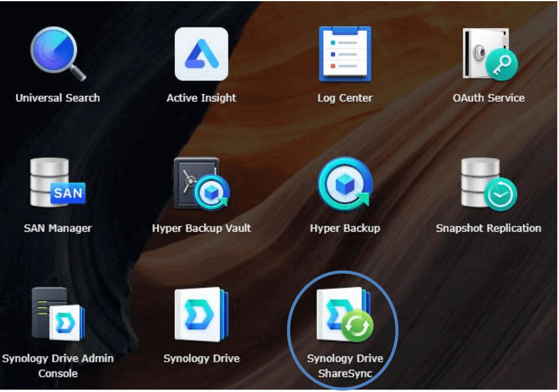Viewport: 559px width, 392px height.
Task: Click the "Synology Drive" label text
Action: tap(202, 358)
